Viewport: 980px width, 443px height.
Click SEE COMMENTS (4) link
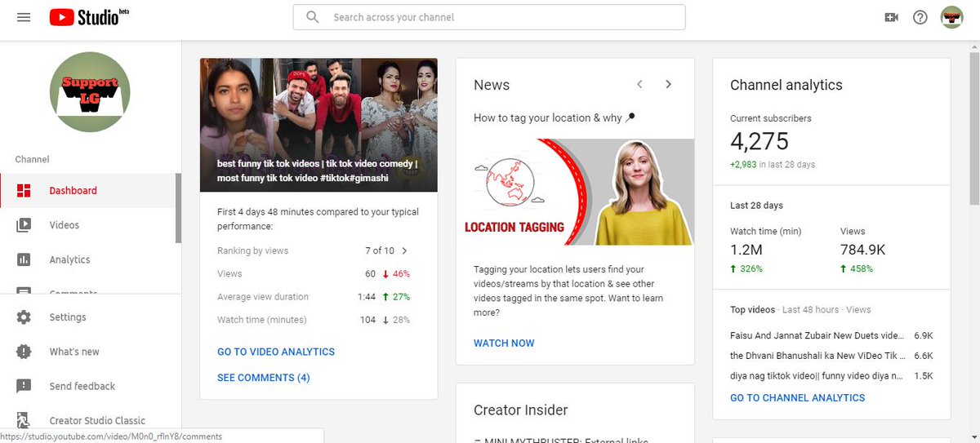point(263,378)
